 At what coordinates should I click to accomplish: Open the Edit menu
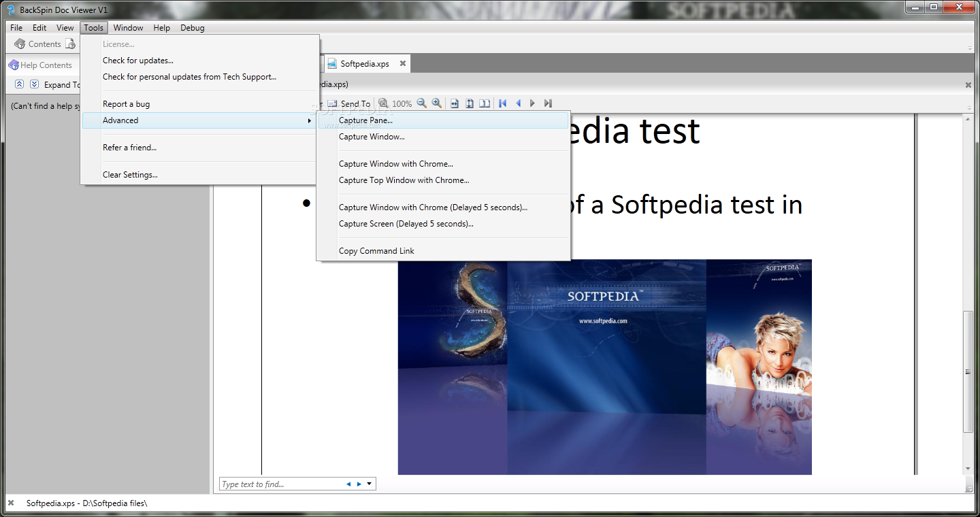[x=39, y=28]
